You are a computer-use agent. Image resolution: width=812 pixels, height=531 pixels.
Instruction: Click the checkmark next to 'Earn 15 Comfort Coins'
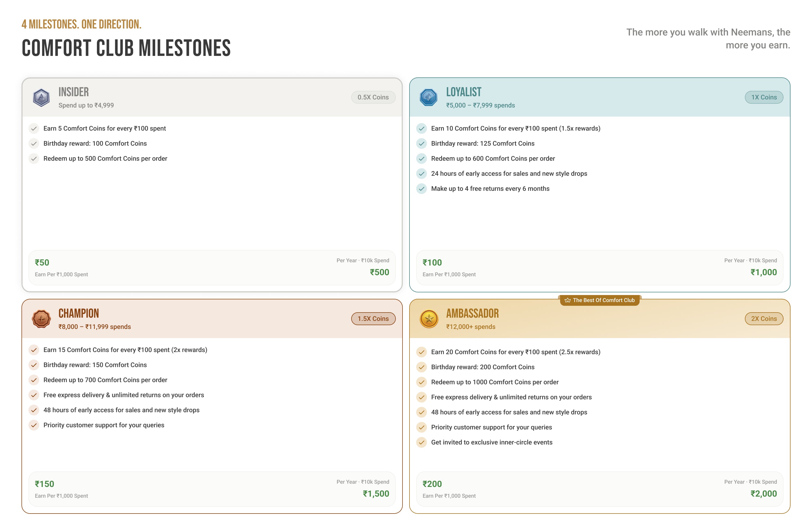pyautogui.click(x=34, y=350)
